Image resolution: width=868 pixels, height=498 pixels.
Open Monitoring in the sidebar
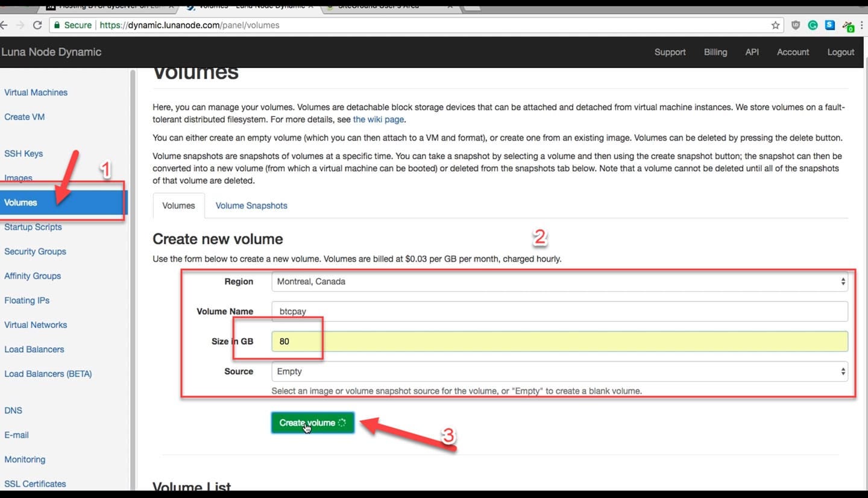tap(25, 459)
